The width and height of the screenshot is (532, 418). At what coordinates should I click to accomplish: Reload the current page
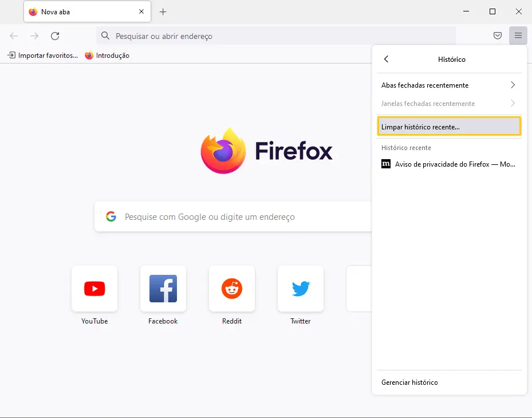click(55, 36)
